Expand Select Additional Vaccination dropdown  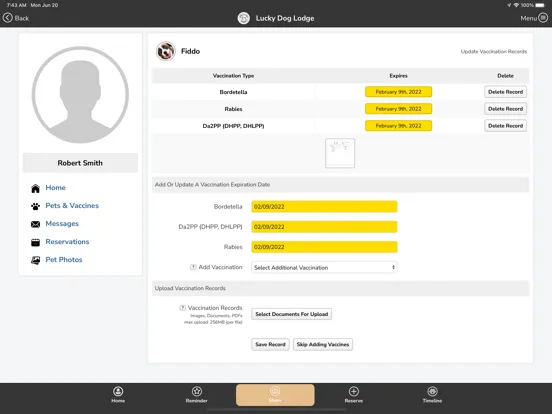click(x=324, y=268)
